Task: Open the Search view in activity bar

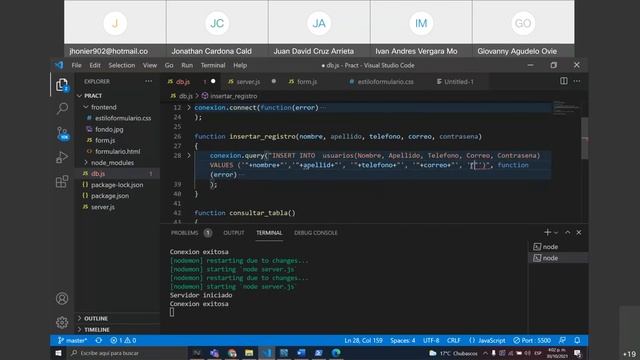Action: (x=62, y=108)
